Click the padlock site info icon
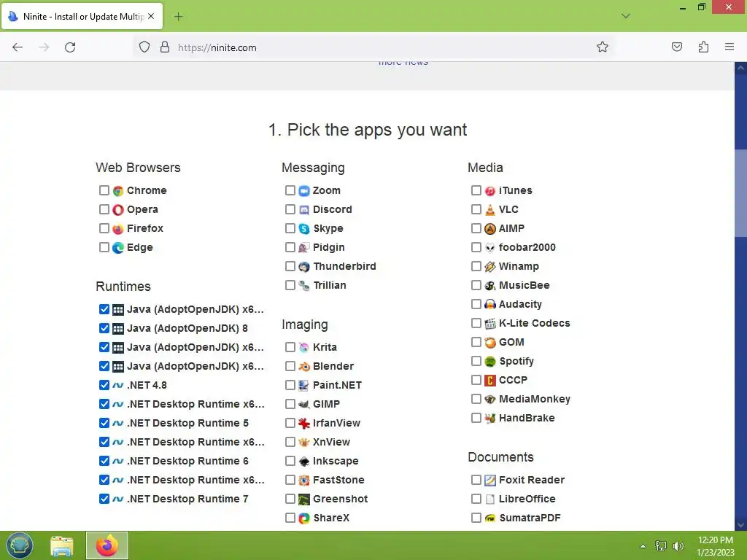The width and height of the screenshot is (747, 560). [164, 47]
